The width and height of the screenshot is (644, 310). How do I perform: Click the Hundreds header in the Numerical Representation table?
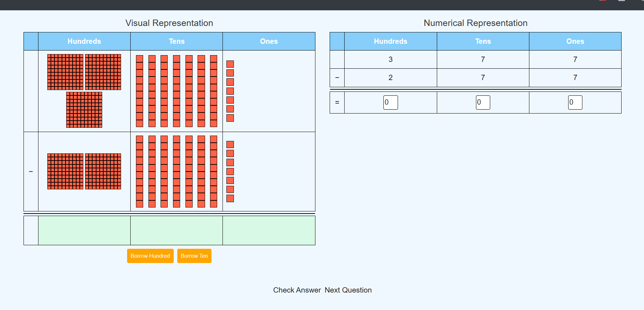click(391, 41)
